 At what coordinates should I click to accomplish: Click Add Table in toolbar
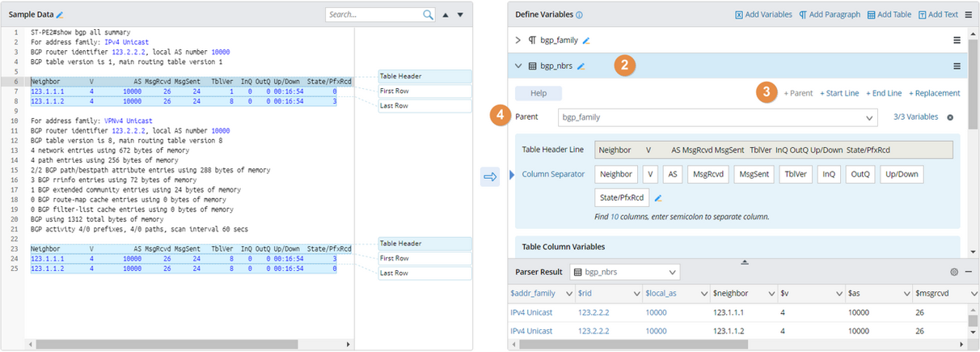click(889, 15)
